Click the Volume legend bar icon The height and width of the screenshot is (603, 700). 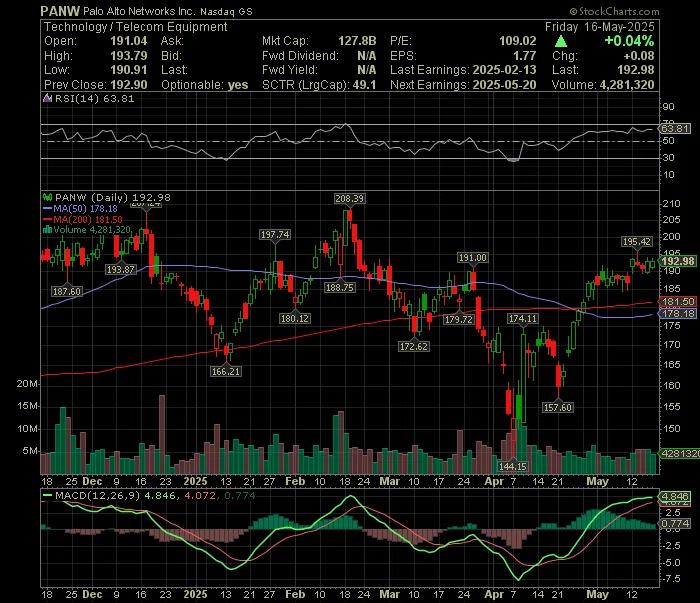pos(47,230)
